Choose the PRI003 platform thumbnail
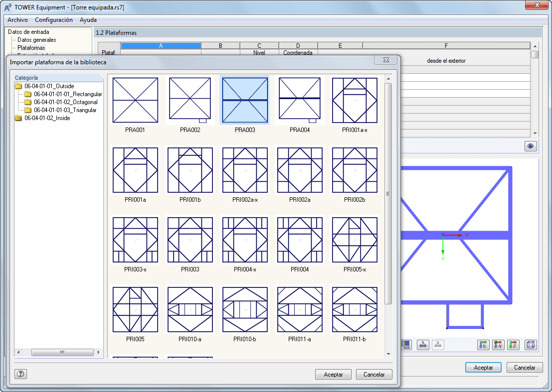 coord(190,240)
